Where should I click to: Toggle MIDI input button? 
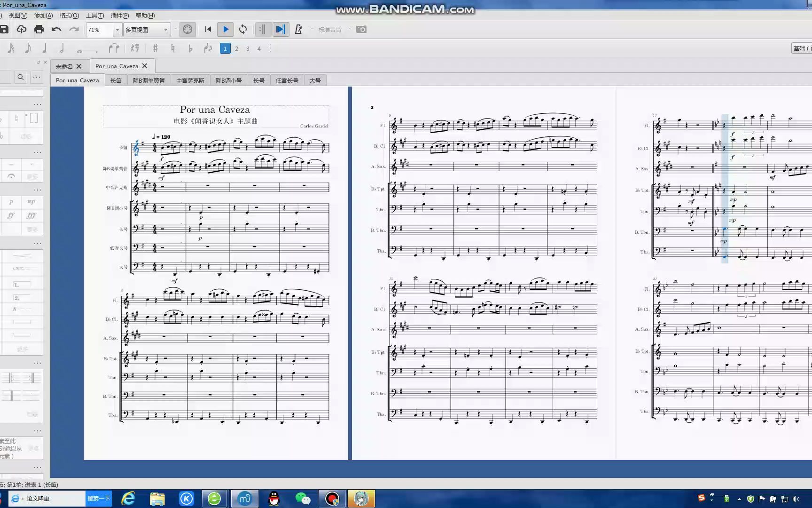[187, 29]
